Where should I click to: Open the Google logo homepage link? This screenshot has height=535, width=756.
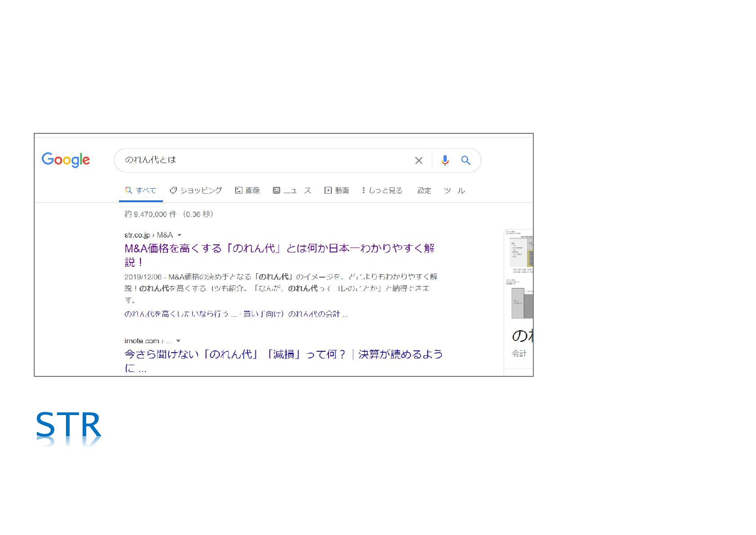coord(66,160)
